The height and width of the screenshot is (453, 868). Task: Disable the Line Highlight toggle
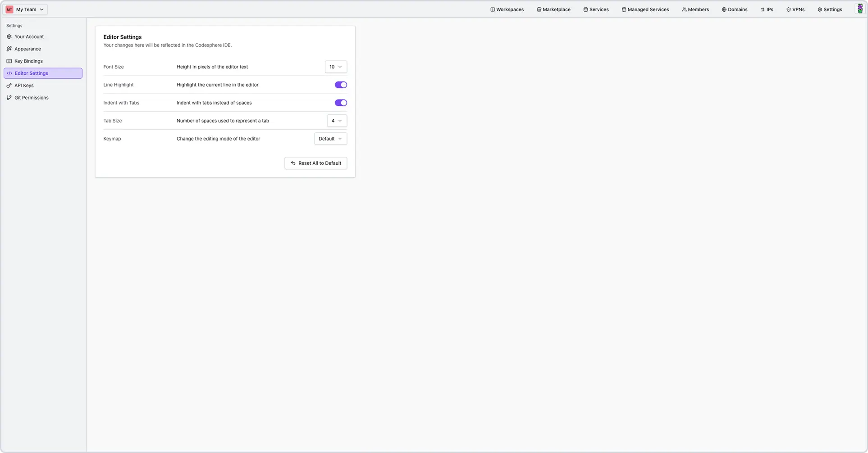pos(341,85)
